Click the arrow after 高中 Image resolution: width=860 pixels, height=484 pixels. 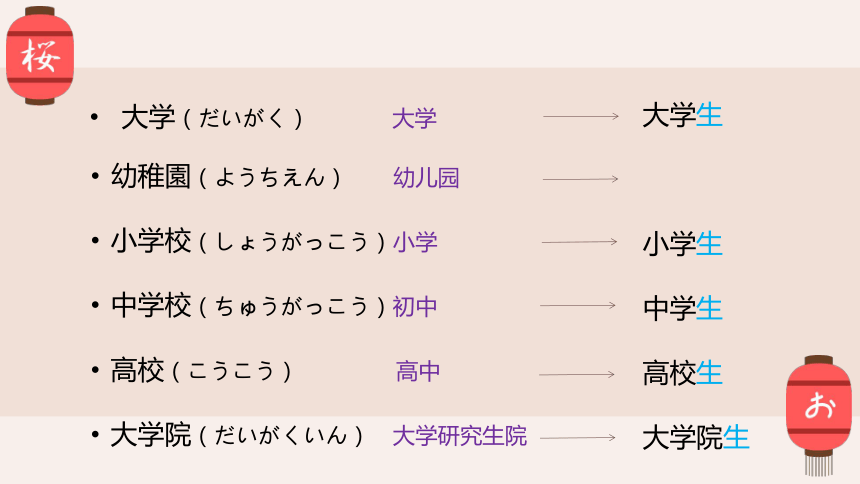click(x=577, y=374)
